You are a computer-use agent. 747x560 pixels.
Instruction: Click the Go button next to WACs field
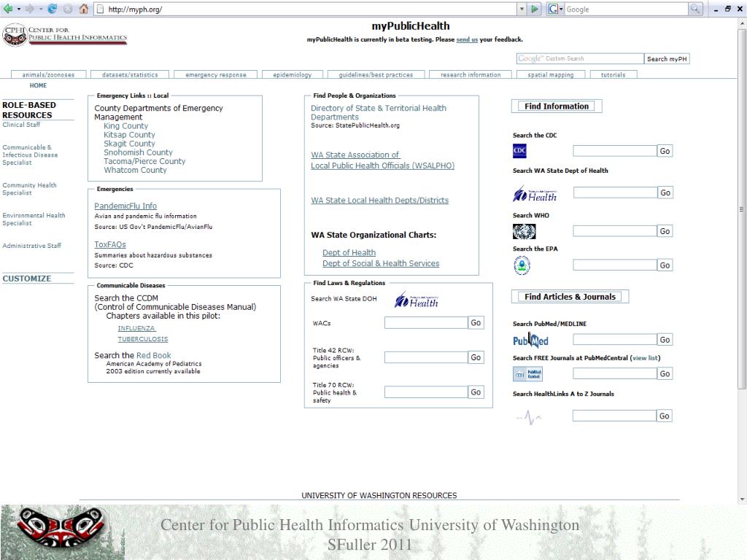pos(476,322)
